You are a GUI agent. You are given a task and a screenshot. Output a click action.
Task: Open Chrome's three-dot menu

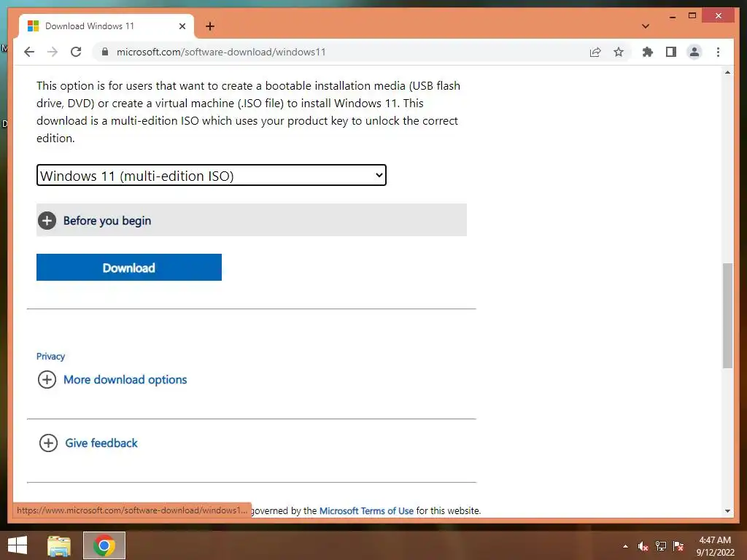(718, 52)
